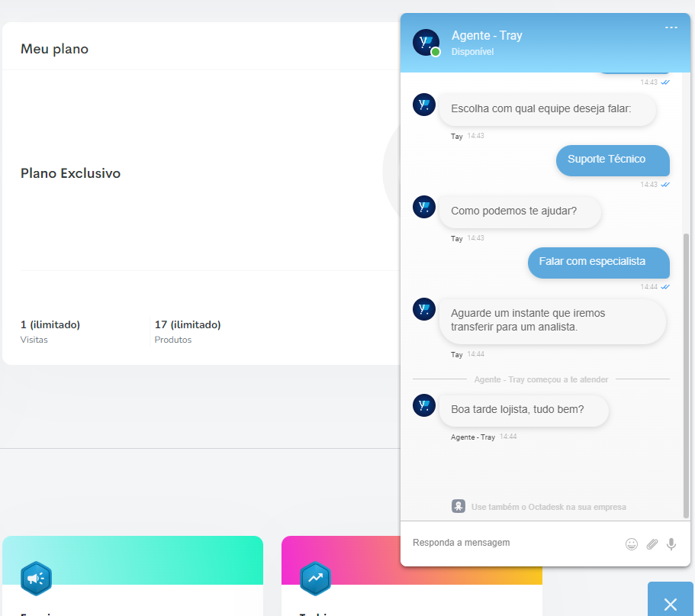The image size is (695, 616).
Task: Click the '1 (ilimitado)' visits value
Action: 50,324
